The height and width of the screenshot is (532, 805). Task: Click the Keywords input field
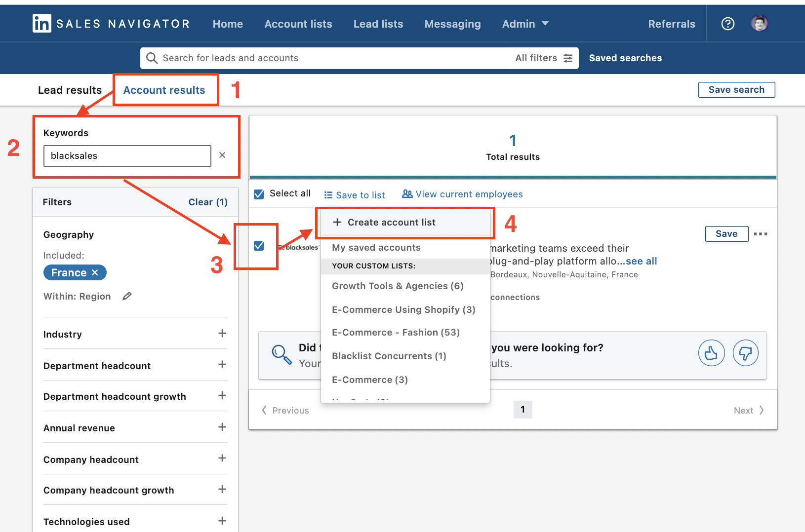pyautogui.click(x=127, y=155)
